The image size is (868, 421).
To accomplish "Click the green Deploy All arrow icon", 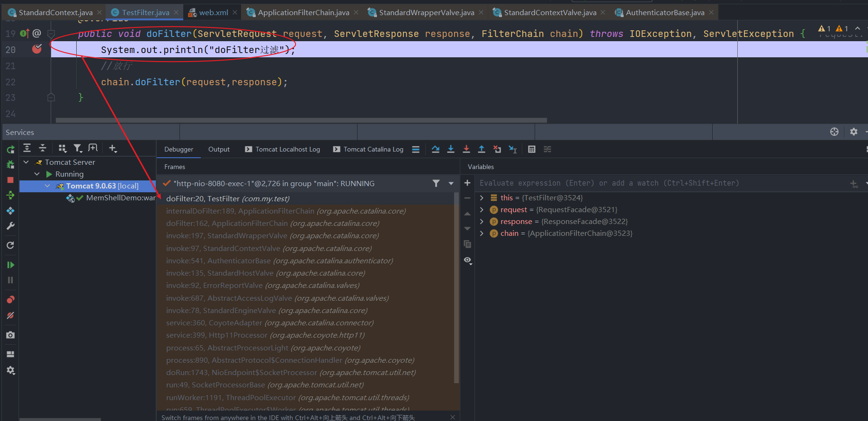I will (x=10, y=195).
